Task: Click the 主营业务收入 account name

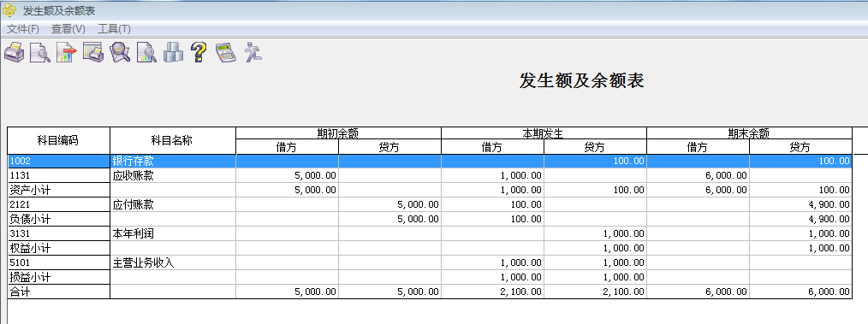Action: [143, 262]
